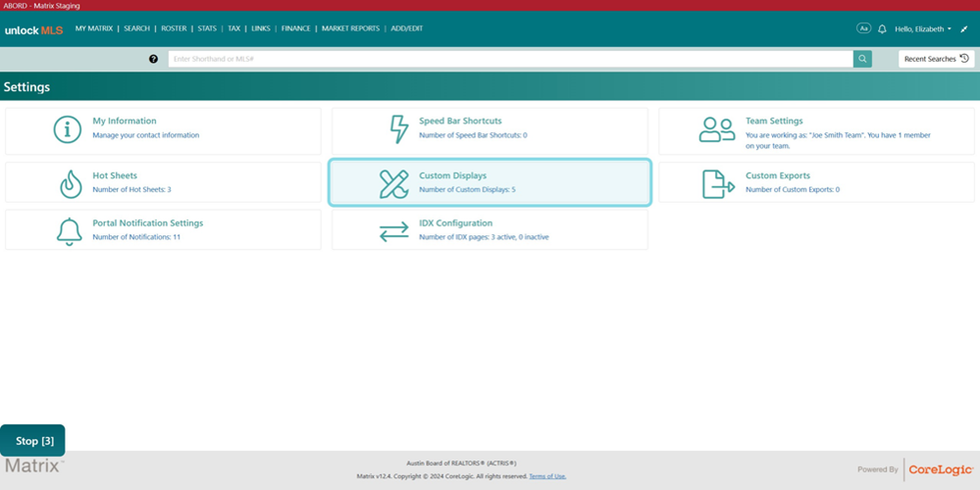Open Portal Notification Settings title link
The image size is (980, 490).
click(x=148, y=223)
